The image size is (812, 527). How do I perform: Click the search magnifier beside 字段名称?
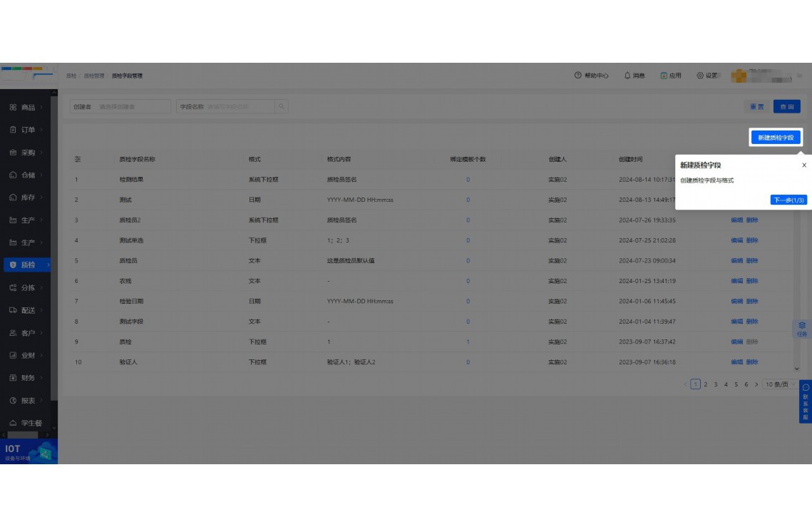point(282,106)
